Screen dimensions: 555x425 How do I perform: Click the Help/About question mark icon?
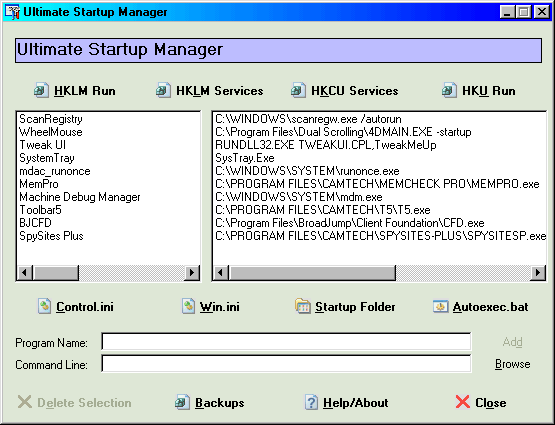(x=311, y=402)
